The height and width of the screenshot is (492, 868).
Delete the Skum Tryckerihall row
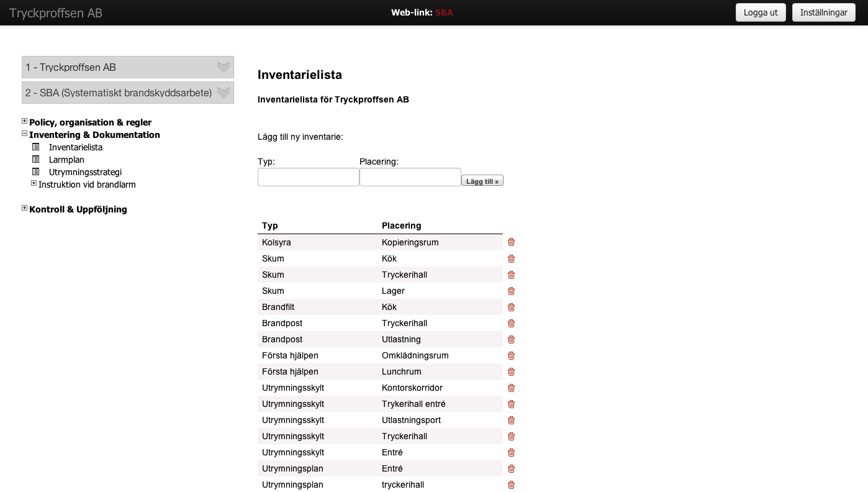512,275
